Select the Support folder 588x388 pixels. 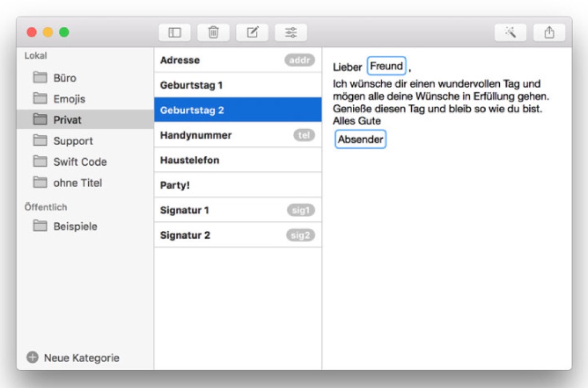[x=73, y=141]
